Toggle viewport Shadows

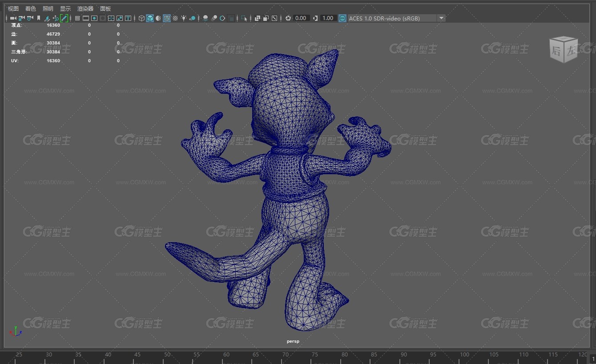click(x=192, y=18)
